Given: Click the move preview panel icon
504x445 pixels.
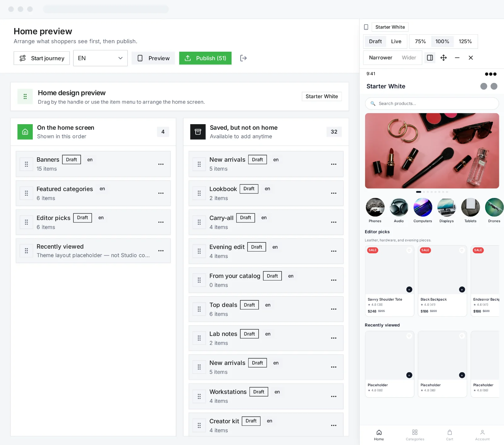Looking at the screenshot, I should click(444, 58).
